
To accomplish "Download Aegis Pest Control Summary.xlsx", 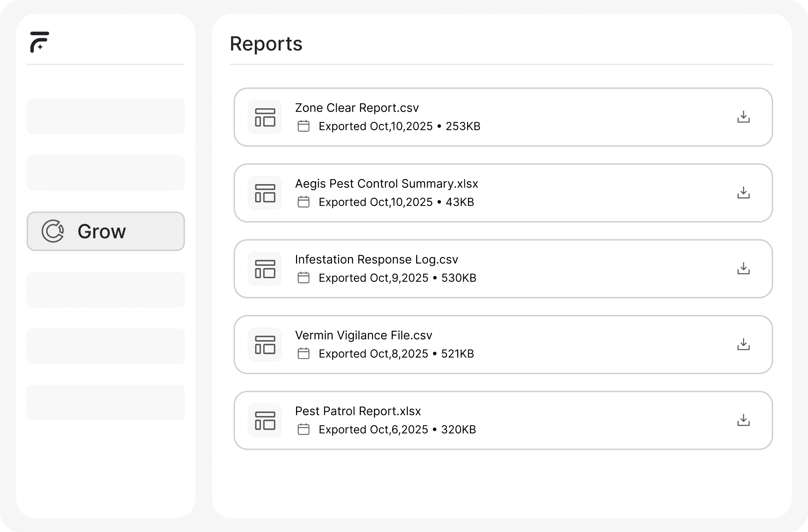I will (x=743, y=193).
